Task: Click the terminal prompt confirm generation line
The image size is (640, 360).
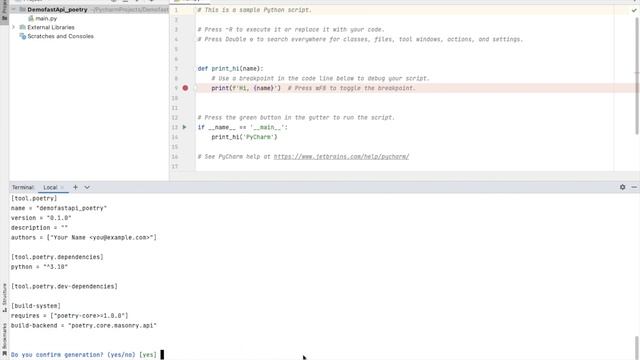Action: [84, 355]
